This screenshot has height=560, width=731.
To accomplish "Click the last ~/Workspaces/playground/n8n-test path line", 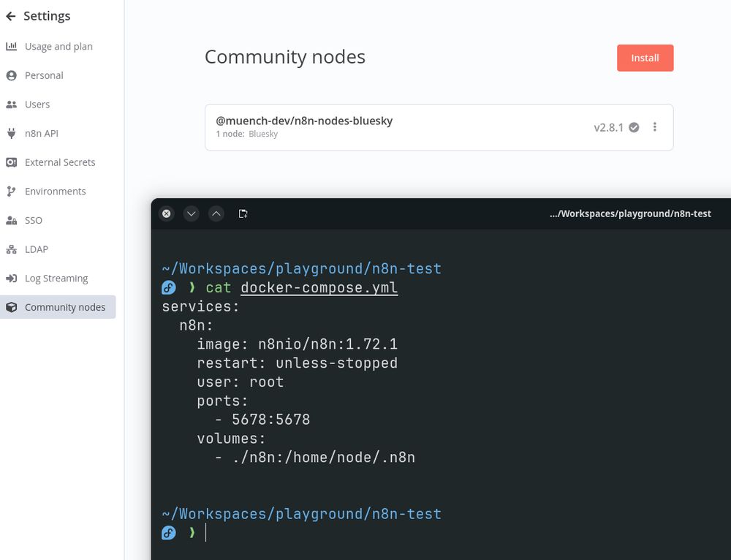I will pos(302,514).
